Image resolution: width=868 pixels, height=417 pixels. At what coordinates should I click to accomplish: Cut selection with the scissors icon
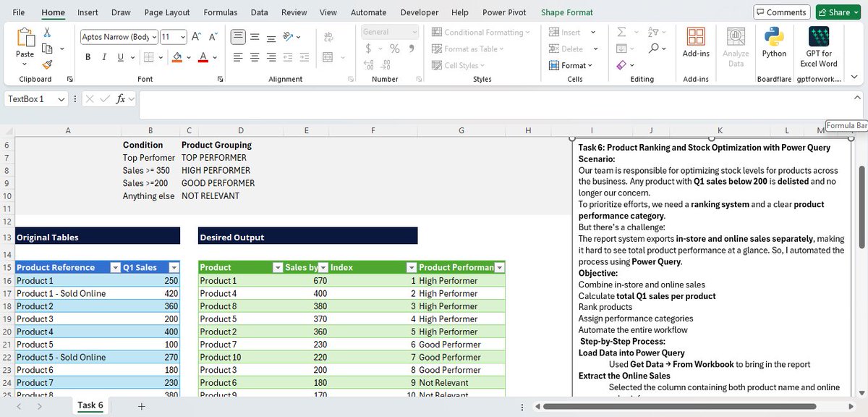[x=48, y=33]
